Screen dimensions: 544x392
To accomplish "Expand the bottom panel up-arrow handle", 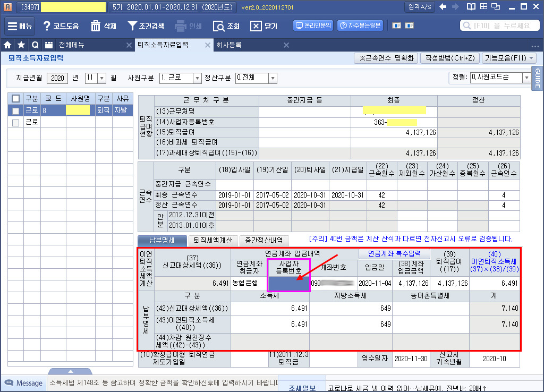I will 71,371.
